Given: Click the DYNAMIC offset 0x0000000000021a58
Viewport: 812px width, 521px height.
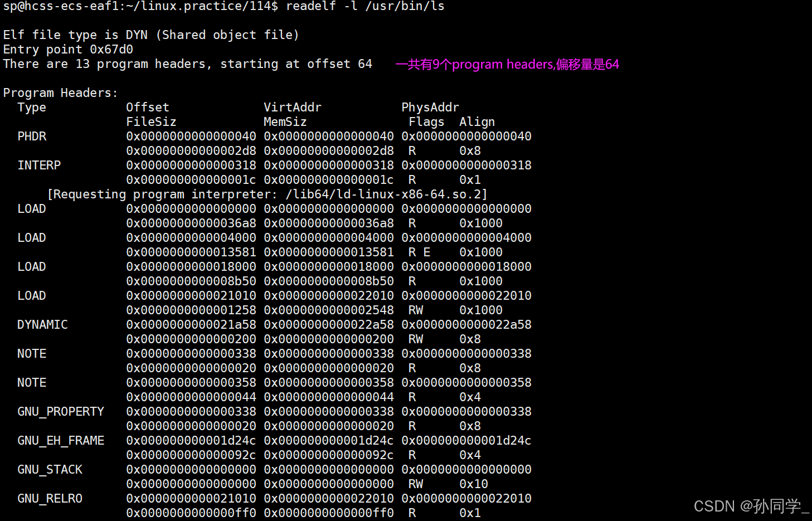Looking at the screenshot, I should click(x=191, y=325).
